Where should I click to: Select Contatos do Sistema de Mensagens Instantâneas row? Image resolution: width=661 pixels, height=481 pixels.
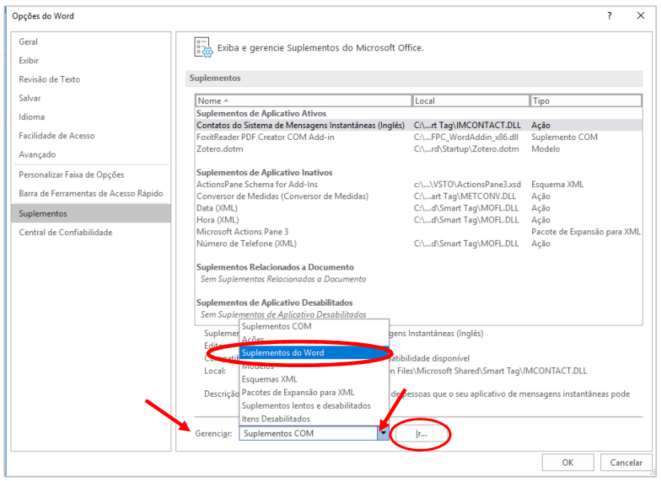pos(419,125)
